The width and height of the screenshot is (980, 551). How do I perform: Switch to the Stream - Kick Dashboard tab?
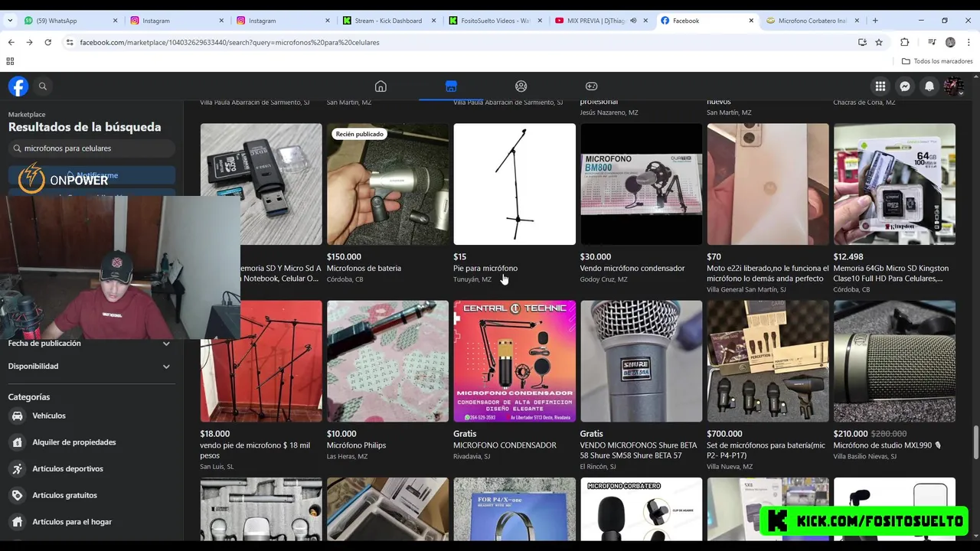coord(388,21)
